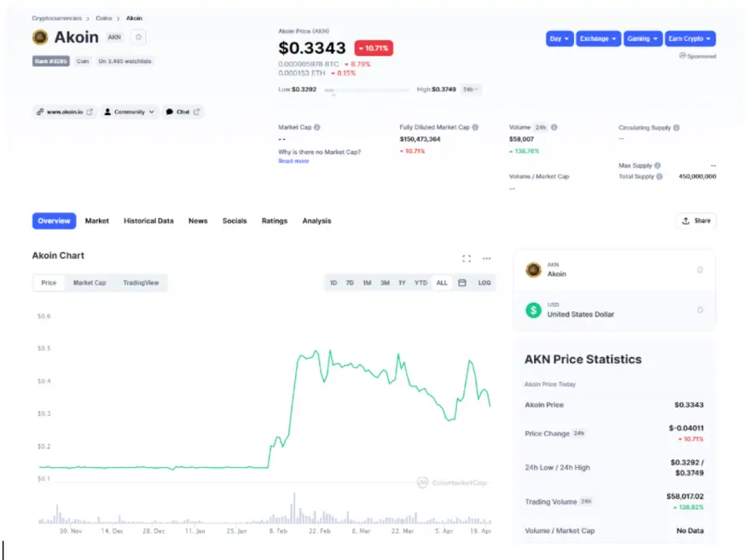This screenshot has height=560, width=748.
Task: Open the Chat link button
Action: point(183,112)
